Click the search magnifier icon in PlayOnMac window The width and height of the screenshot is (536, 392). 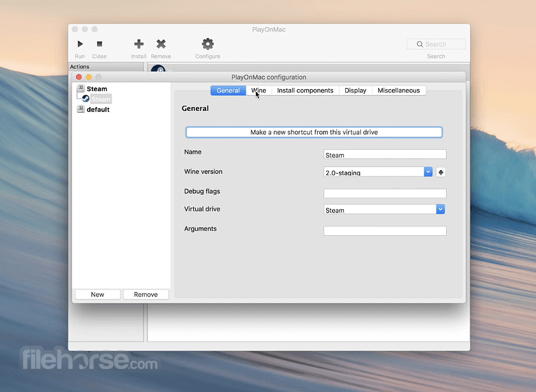(420, 44)
